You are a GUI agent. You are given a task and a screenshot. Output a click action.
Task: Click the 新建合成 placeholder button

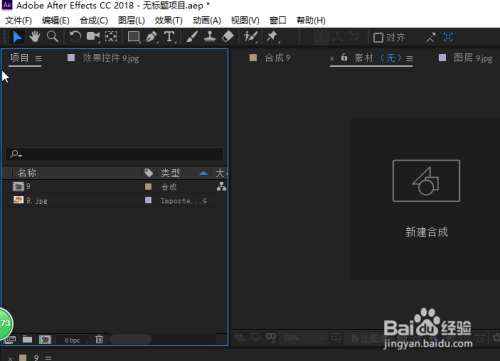426,199
